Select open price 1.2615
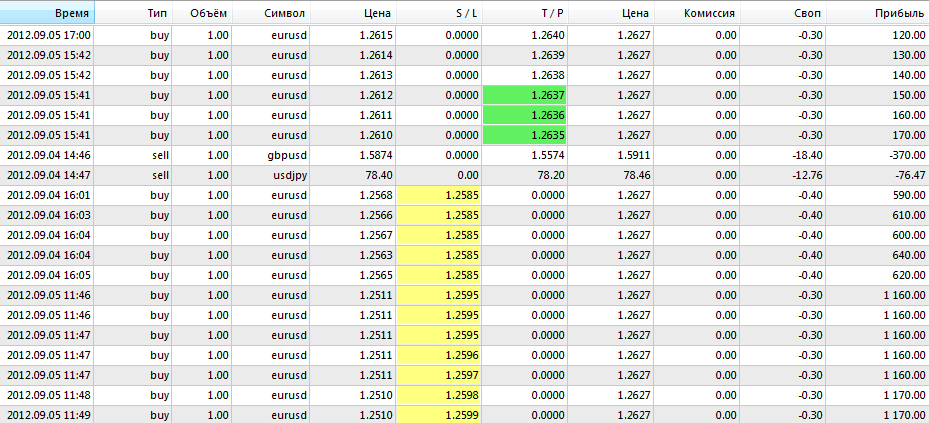Image resolution: width=929 pixels, height=423 pixels. (x=376, y=35)
